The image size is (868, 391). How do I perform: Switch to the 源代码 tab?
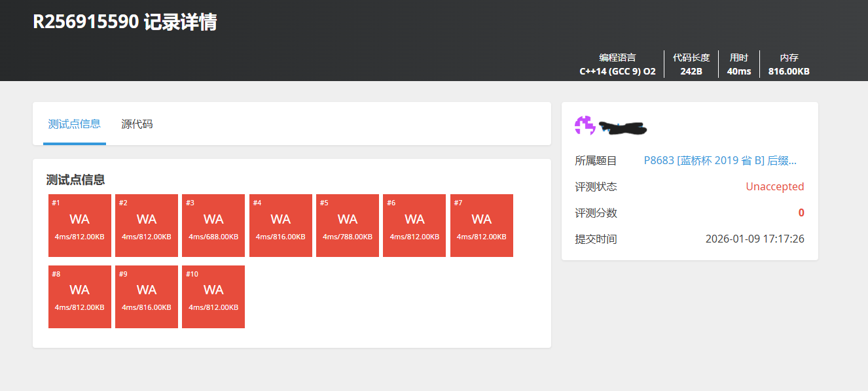point(137,124)
